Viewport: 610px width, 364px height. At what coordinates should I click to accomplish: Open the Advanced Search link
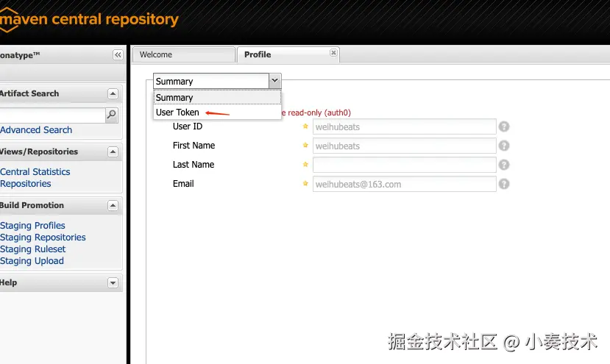point(36,130)
